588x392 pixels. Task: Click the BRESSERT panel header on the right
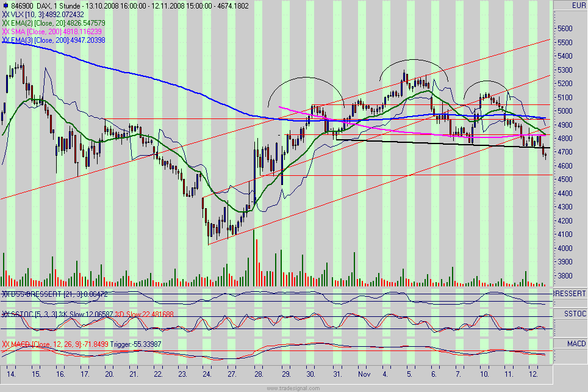point(570,293)
